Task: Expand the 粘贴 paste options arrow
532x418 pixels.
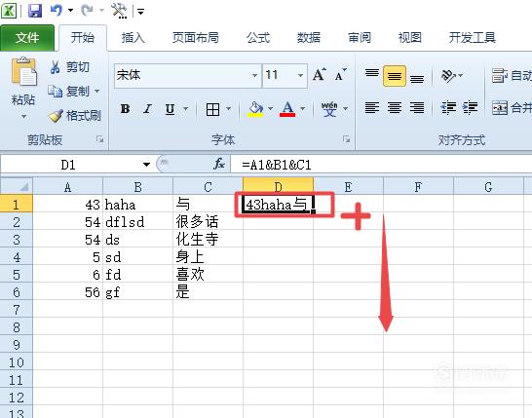Action: pyautogui.click(x=23, y=116)
